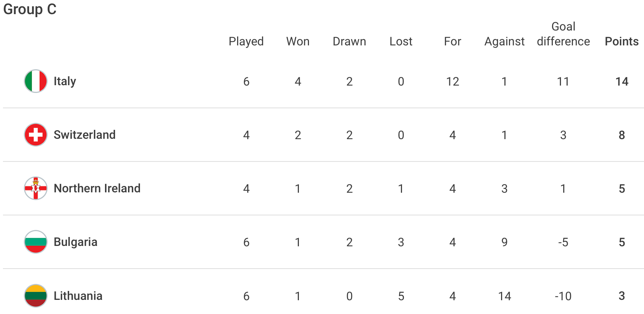Image resolution: width=644 pixels, height=314 pixels.
Task: Select the Against column header
Action: [504, 41]
